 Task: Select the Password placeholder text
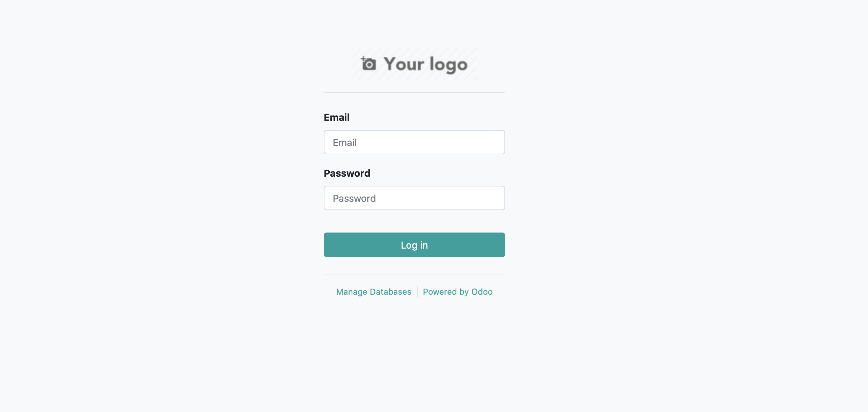[355, 198]
